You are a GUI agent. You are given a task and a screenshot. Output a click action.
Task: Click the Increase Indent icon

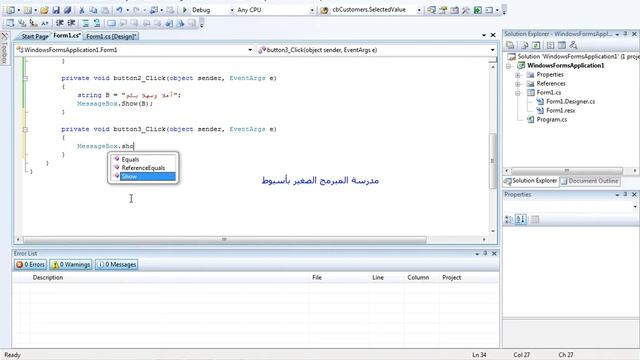coord(71,23)
